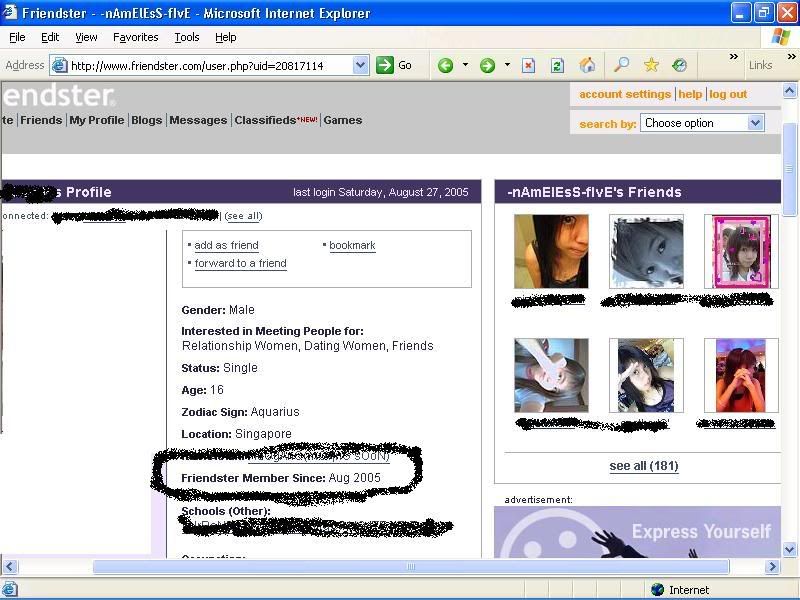Image resolution: width=800 pixels, height=600 pixels.
Task: Open the Forward button history dropdown arrow
Action: point(507,65)
